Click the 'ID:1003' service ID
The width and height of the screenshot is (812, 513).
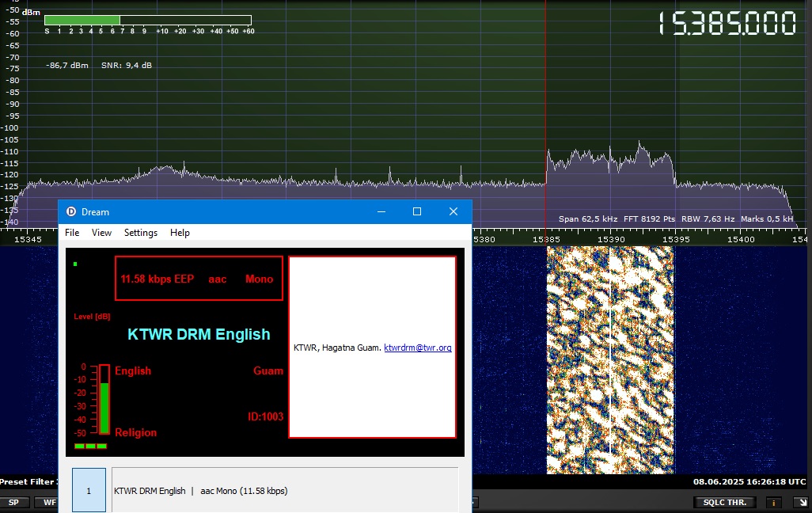(x=265, y=416)
